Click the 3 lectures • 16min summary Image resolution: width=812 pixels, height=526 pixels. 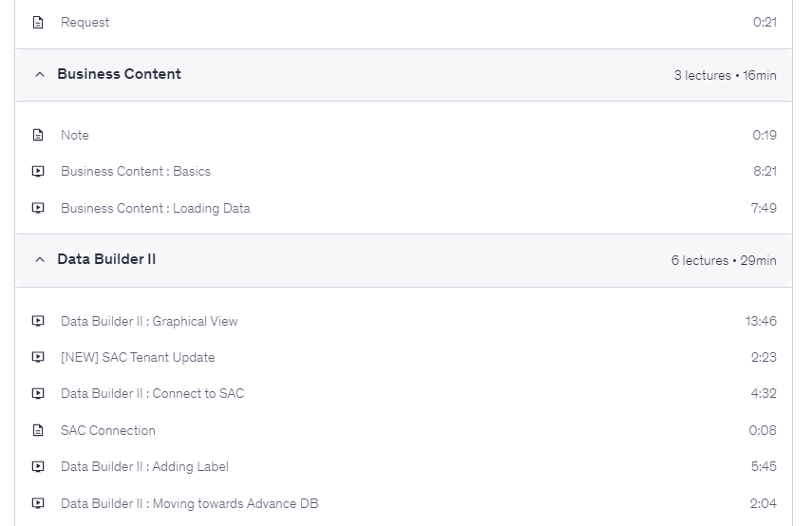725,75
